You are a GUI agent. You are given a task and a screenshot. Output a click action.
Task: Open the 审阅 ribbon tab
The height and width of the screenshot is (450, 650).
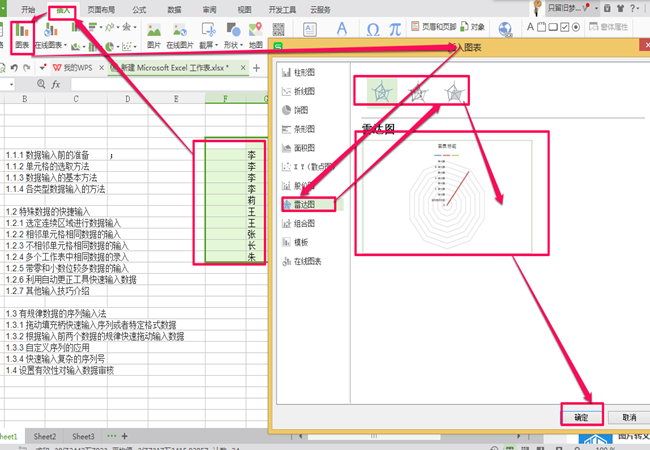click(209, 10)
